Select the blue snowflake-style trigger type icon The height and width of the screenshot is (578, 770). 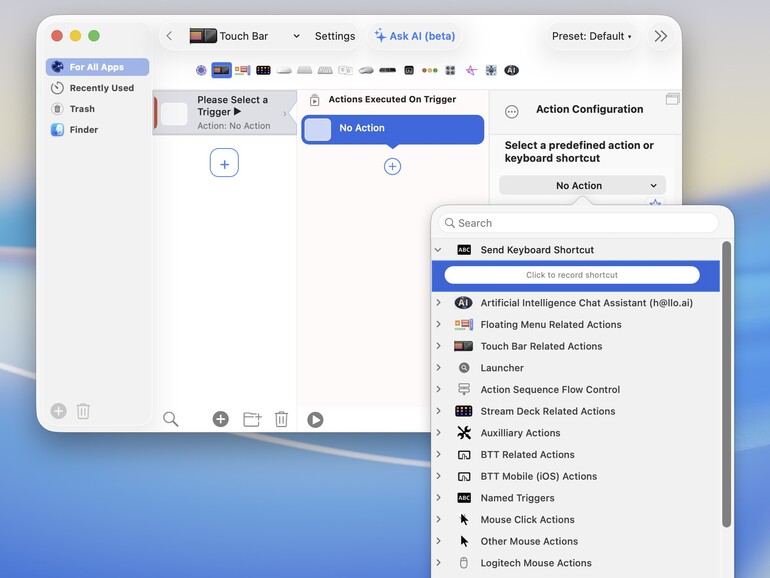(491, 70)
